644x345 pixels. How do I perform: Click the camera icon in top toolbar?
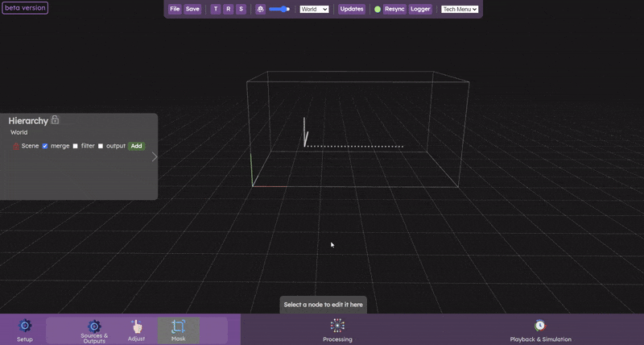click(x=260, y=9)
